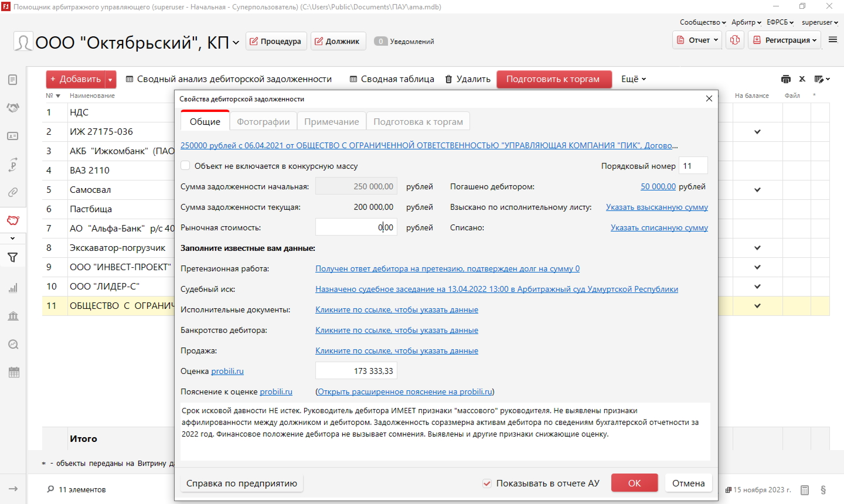Image resolution: width=844 pixels, height=504 pixels.
Task: Toggle the На балансе check for ООО ИНВЕСТ-ПРОЕКТ
Action: 757,267
